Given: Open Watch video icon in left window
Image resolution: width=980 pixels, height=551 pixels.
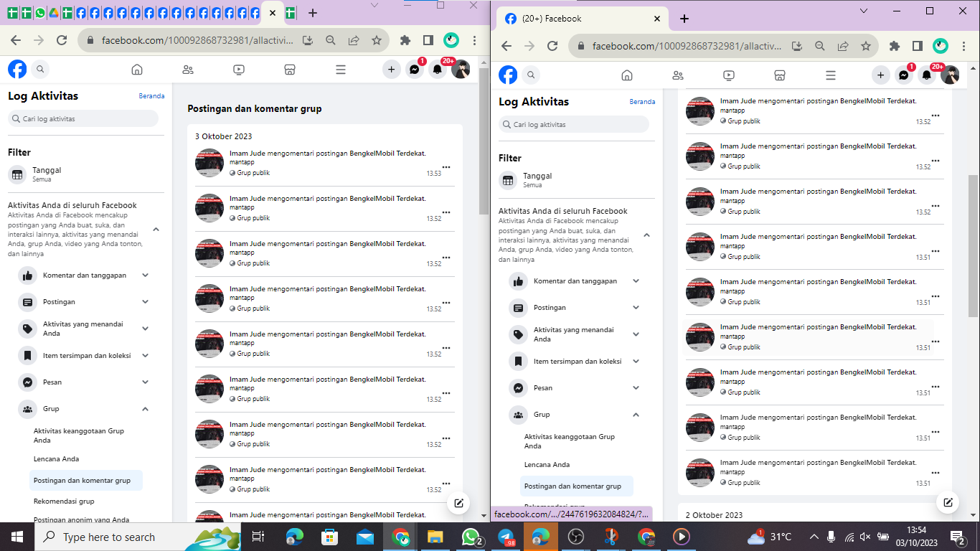Looking at the screenshot, I should coord(239,70).
